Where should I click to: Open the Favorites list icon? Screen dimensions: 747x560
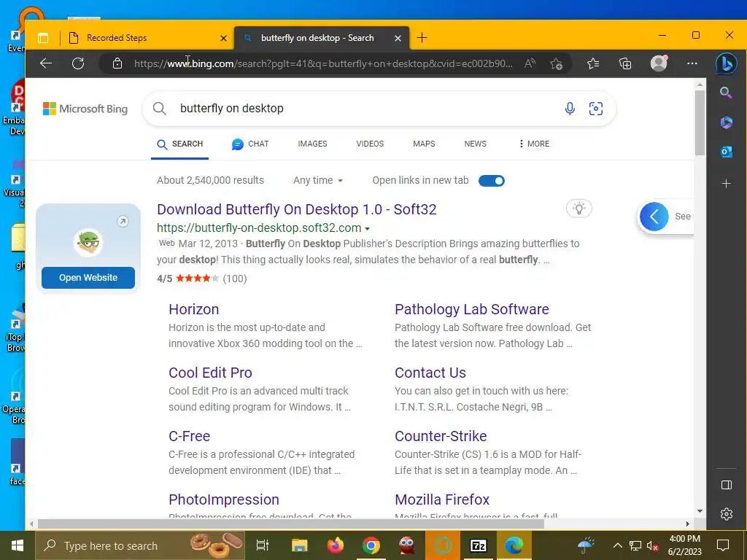[593, 63]
